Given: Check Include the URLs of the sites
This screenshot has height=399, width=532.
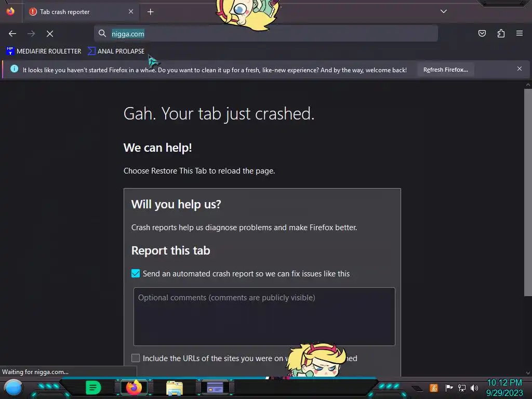Looking at the screenshot, I should click(136, 358).
